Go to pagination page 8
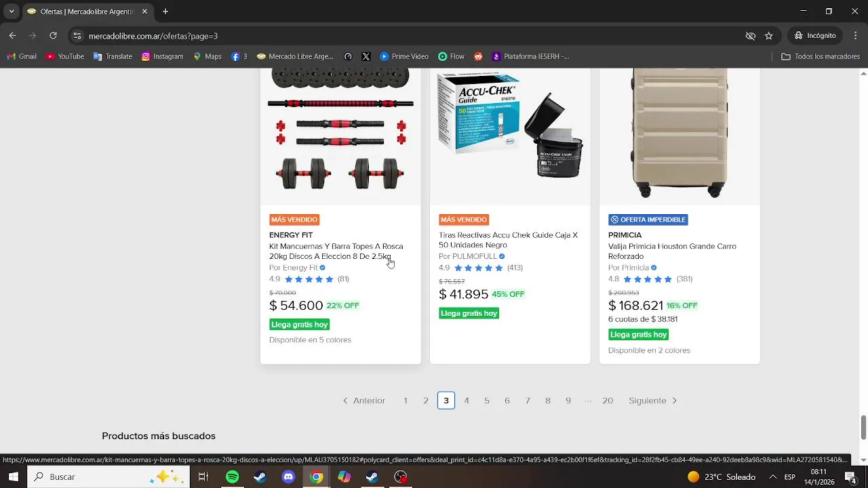Screen dimensions: 868x488 click(x=548, y=401)
